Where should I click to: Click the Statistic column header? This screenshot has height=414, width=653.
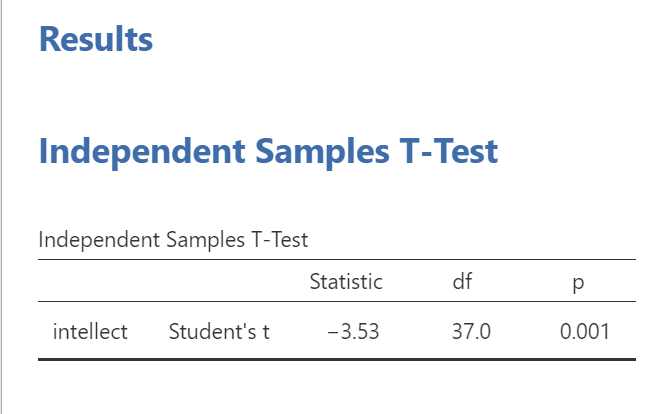[346, 282]
